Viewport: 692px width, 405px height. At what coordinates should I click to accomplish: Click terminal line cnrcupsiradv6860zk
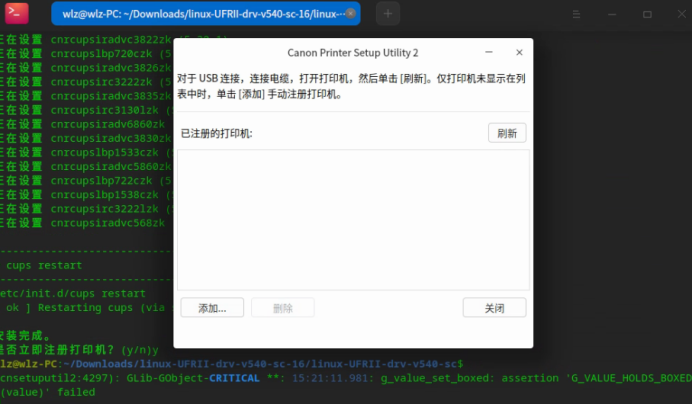(83, 124)
